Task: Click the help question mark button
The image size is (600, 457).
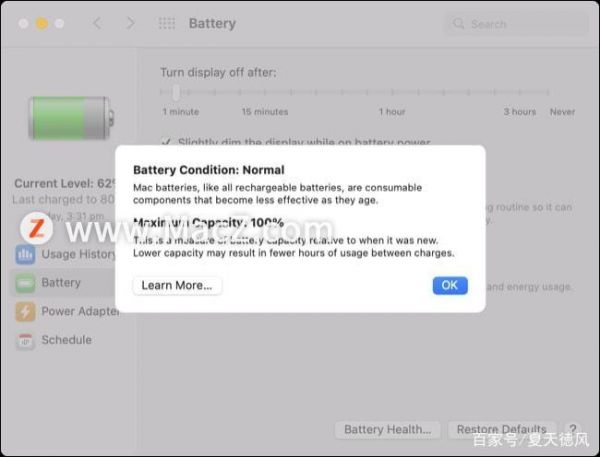Action: (x=572, y=428)
